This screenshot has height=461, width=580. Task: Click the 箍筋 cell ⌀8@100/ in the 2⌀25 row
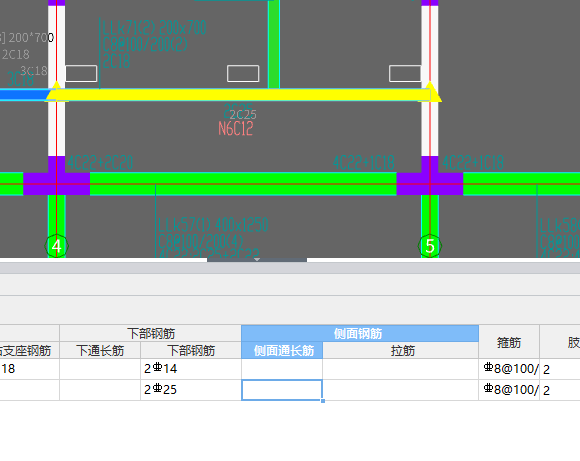[x=509, y=390]
